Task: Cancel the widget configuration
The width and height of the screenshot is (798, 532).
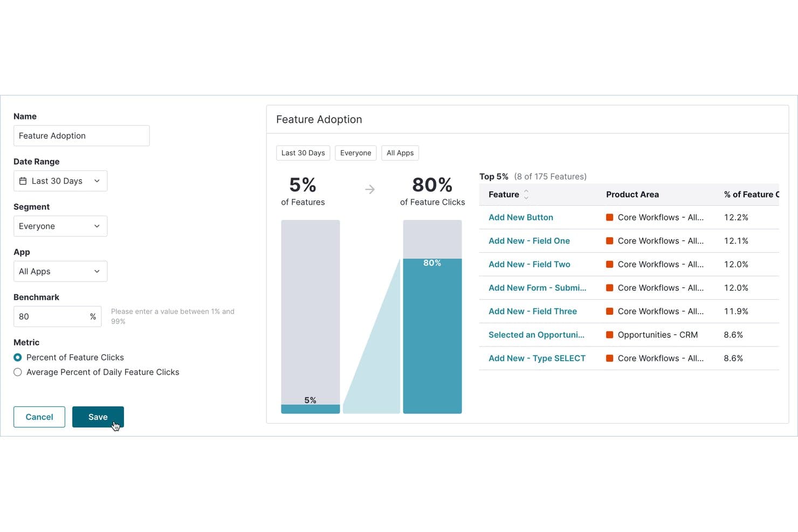Action: point(39,417)
